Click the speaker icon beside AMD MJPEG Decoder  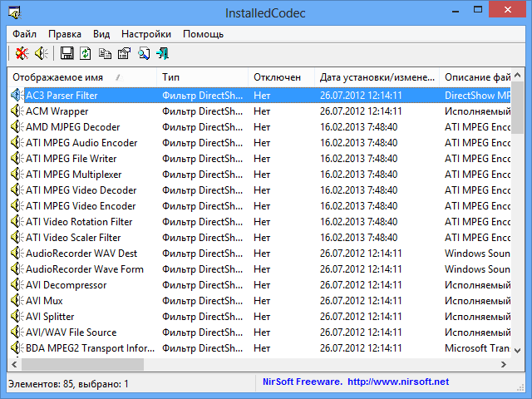point(17,127)
